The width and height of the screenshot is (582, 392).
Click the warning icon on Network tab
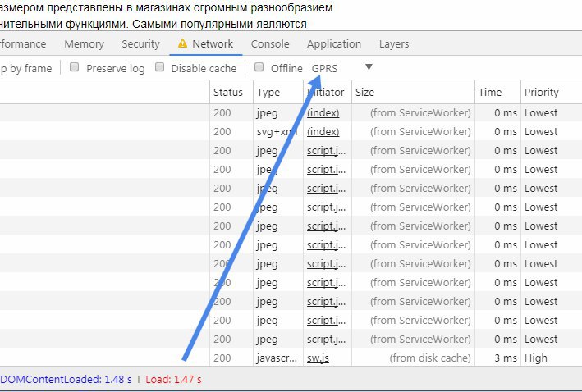[182, 43]
